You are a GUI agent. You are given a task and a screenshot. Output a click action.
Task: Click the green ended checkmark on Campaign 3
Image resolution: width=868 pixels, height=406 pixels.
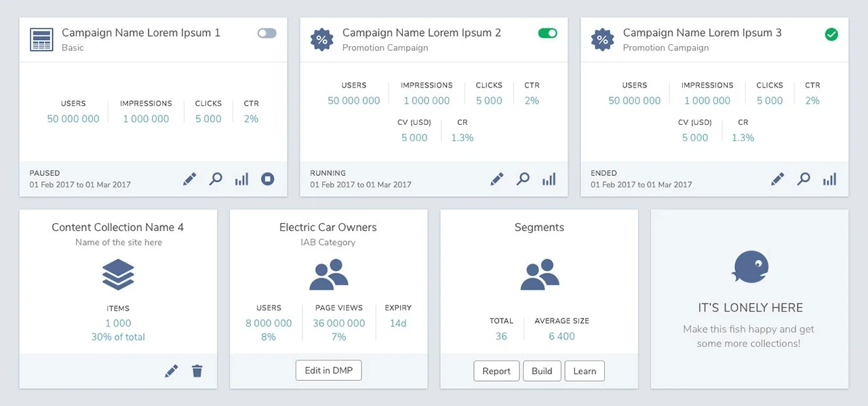coord(831,34)
